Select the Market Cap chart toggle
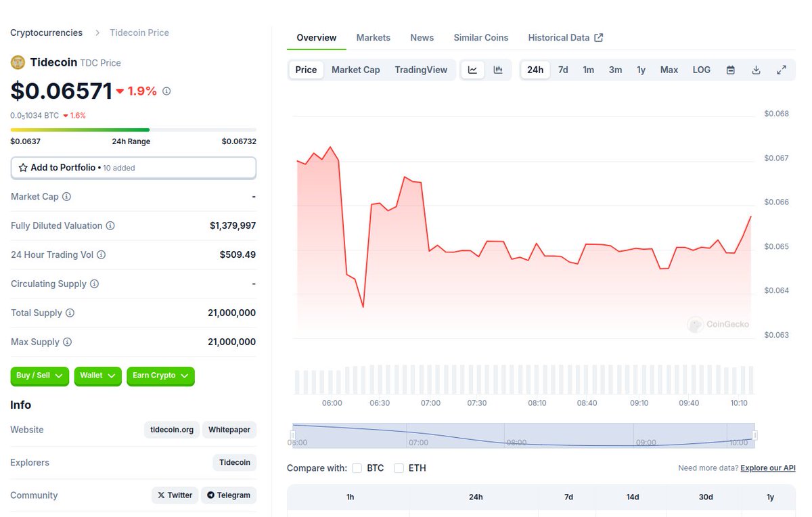 (356, 70)
